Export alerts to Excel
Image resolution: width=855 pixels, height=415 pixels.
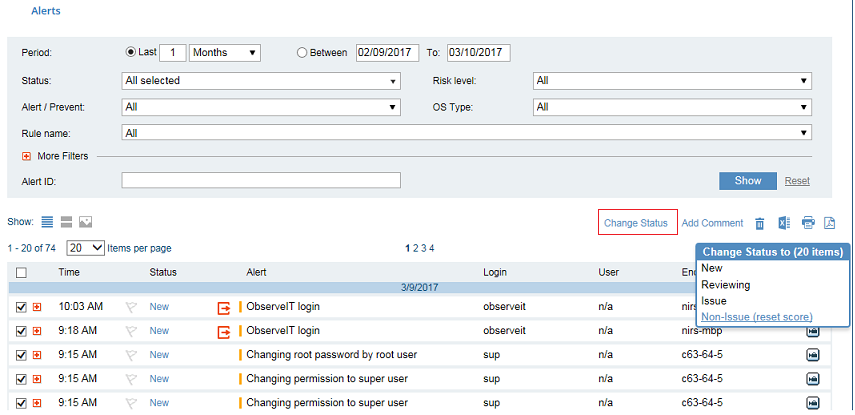(785, 223)
